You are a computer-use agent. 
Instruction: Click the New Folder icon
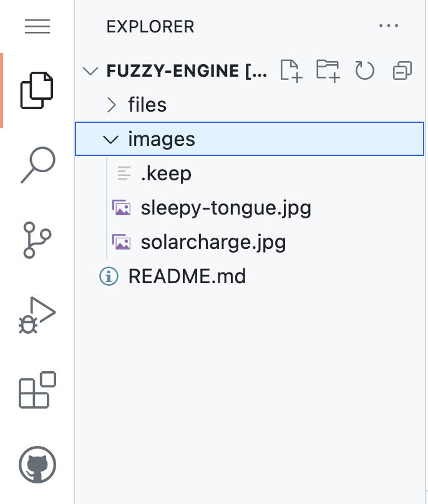328,70
